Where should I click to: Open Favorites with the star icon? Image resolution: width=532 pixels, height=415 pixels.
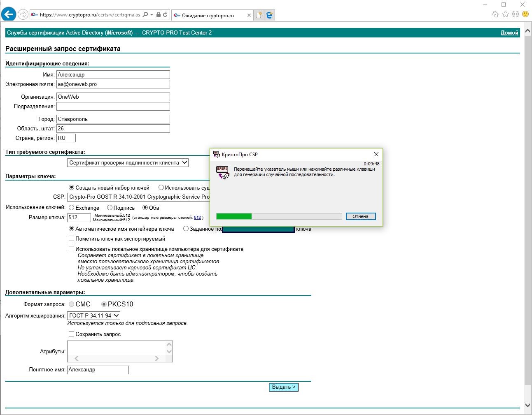pos(505,14)
